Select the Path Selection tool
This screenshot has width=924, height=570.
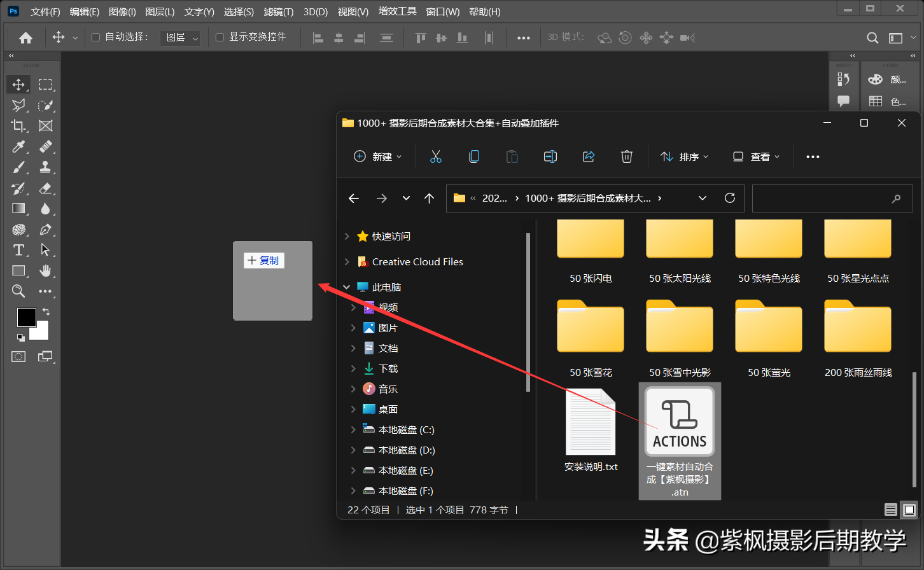45,250
